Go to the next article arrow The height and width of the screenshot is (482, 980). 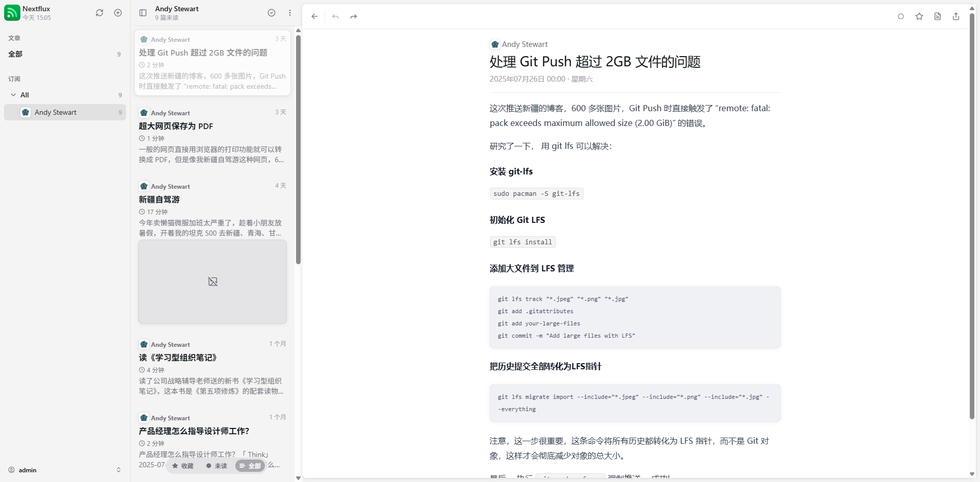[354, 16]
